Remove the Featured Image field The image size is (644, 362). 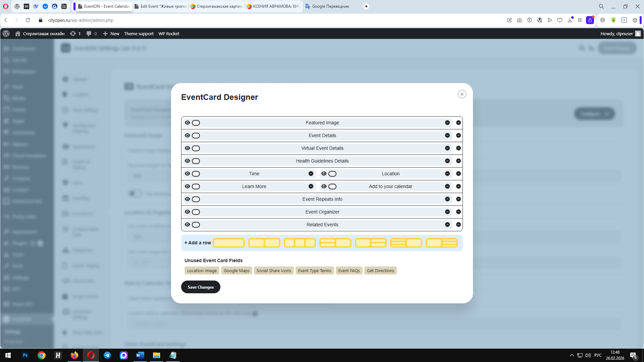click(447, 123)
